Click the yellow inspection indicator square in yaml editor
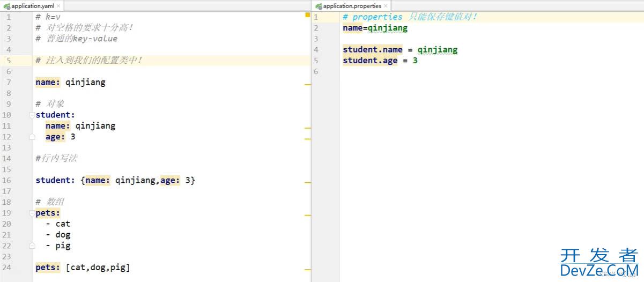This screenshot has width=644, height=282. pos(307,15)
